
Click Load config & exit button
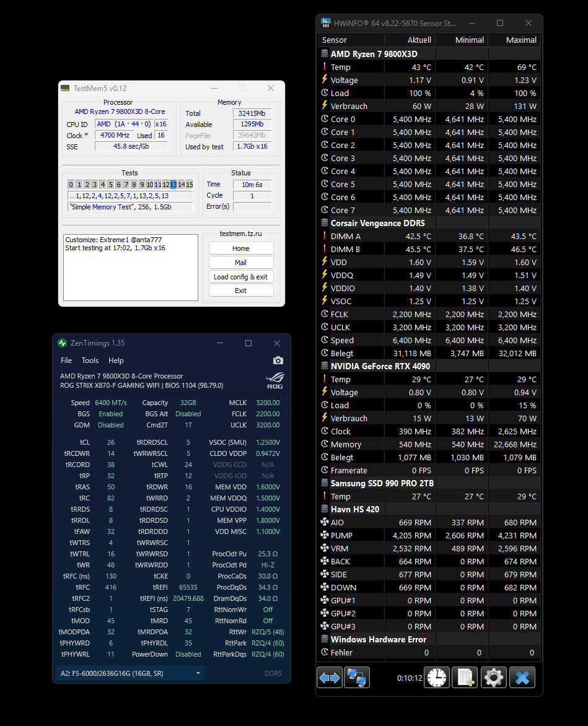coord(241,277)
